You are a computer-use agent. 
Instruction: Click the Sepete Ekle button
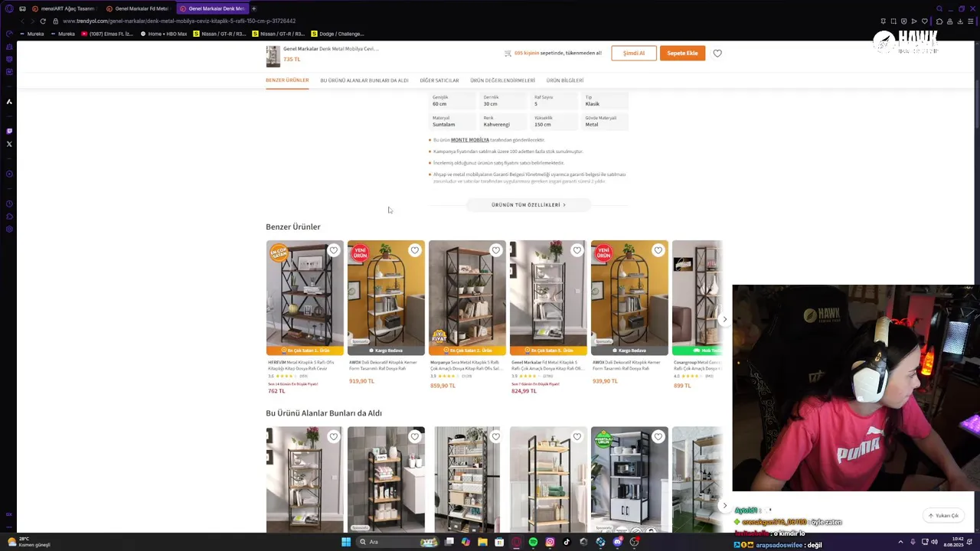coord(682,54)
